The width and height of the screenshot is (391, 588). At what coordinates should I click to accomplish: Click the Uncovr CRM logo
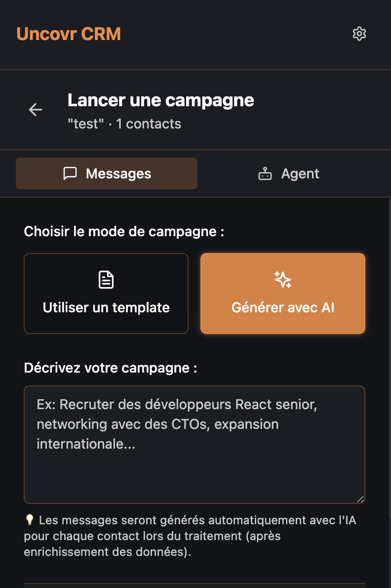(x=69, y=34)
